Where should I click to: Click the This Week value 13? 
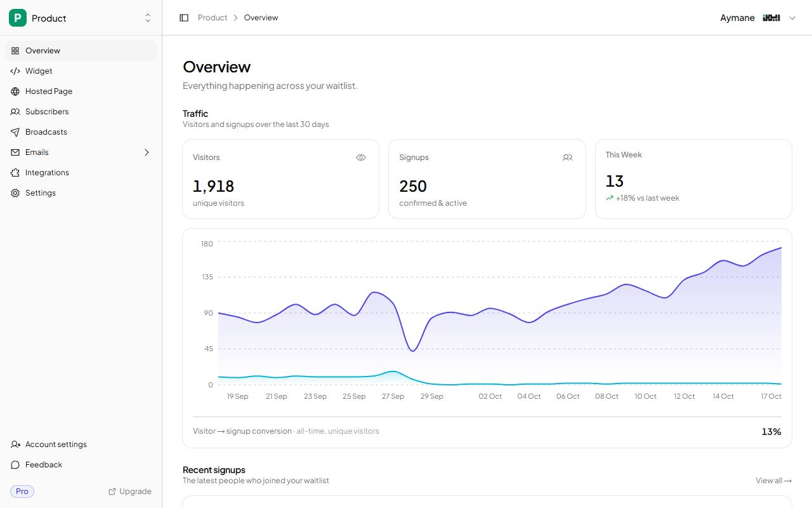(x=615, y=181)
